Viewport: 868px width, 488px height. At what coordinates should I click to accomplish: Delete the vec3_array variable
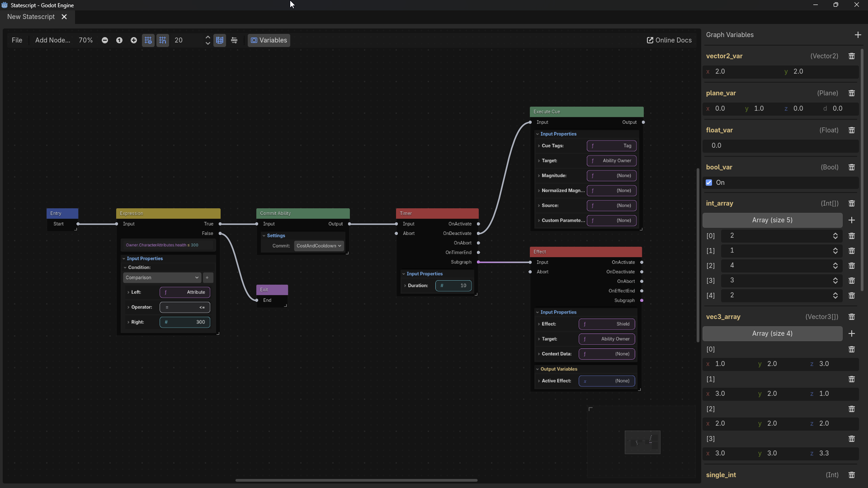tap(852, 317)
